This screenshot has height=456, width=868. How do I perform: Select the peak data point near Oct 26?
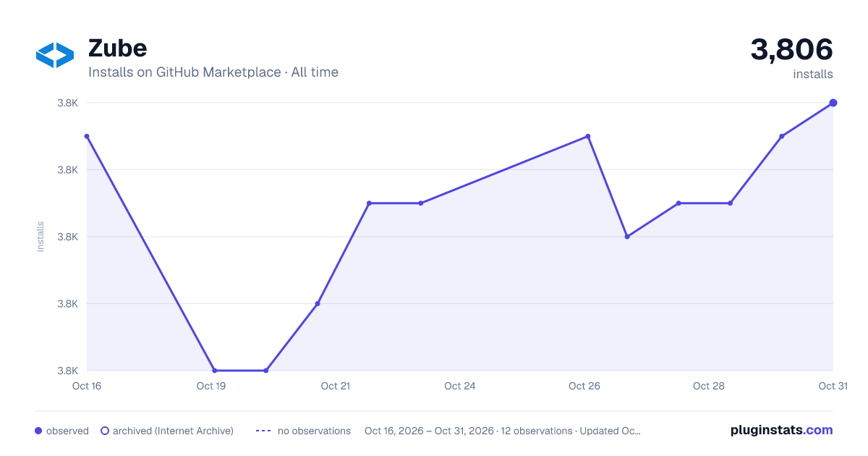click(588, 136)
